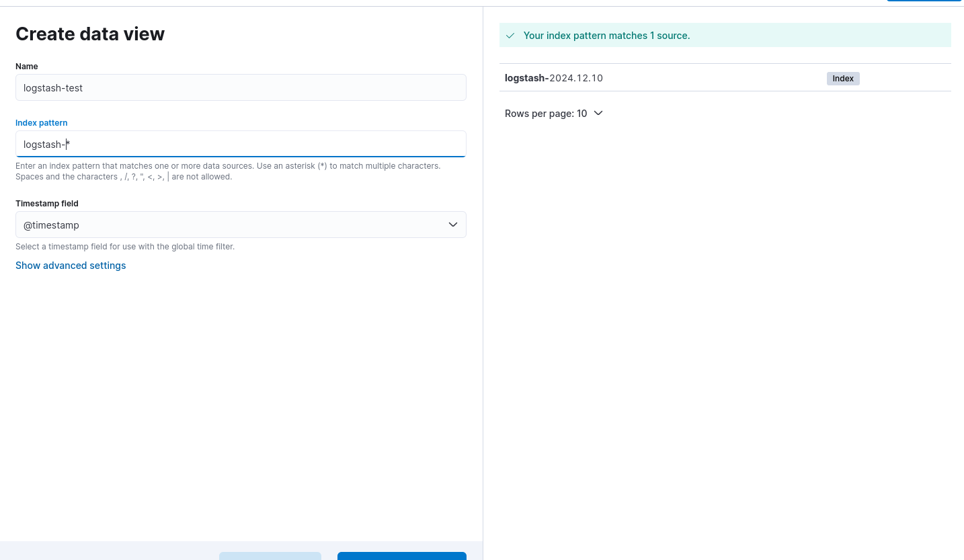
Task: Click the global time filter help text
Action: coord(125,247)
